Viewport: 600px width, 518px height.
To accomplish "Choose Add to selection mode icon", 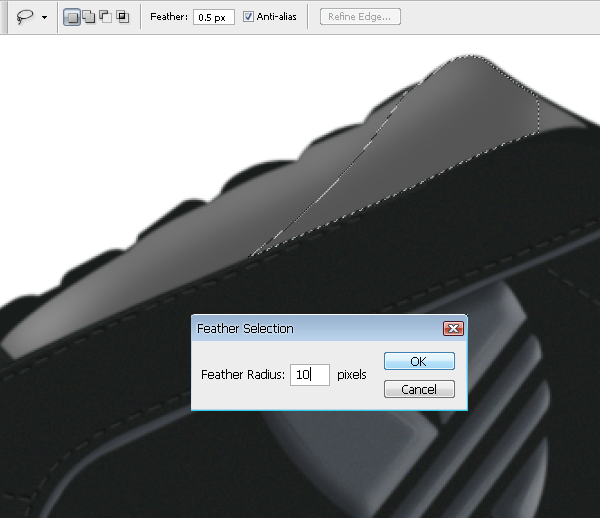I will 89,17.
